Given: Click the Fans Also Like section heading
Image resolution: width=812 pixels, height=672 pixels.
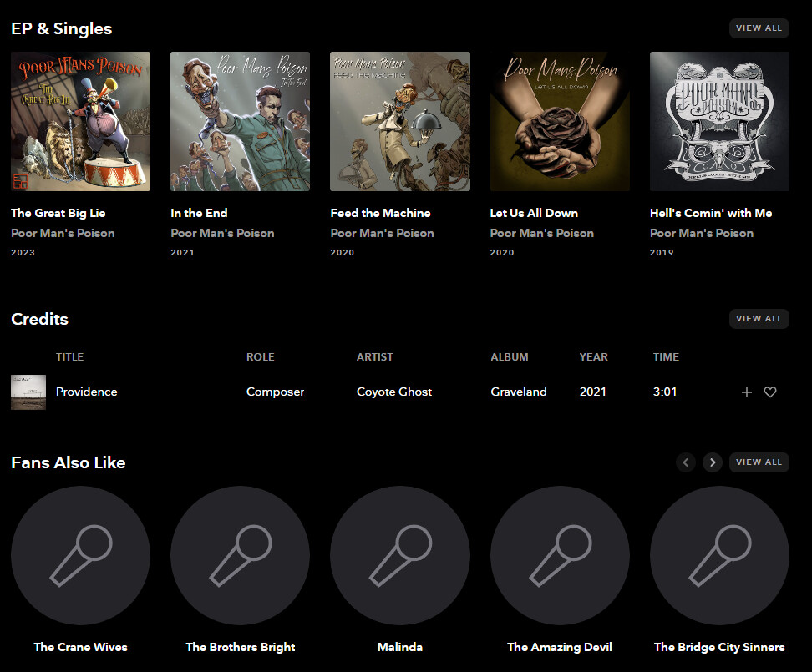Looking at the screenshot, I should pos(69,462).
